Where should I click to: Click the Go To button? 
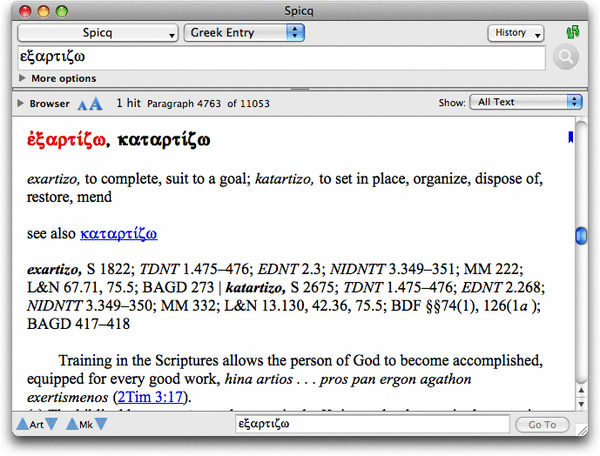[542, 425]
